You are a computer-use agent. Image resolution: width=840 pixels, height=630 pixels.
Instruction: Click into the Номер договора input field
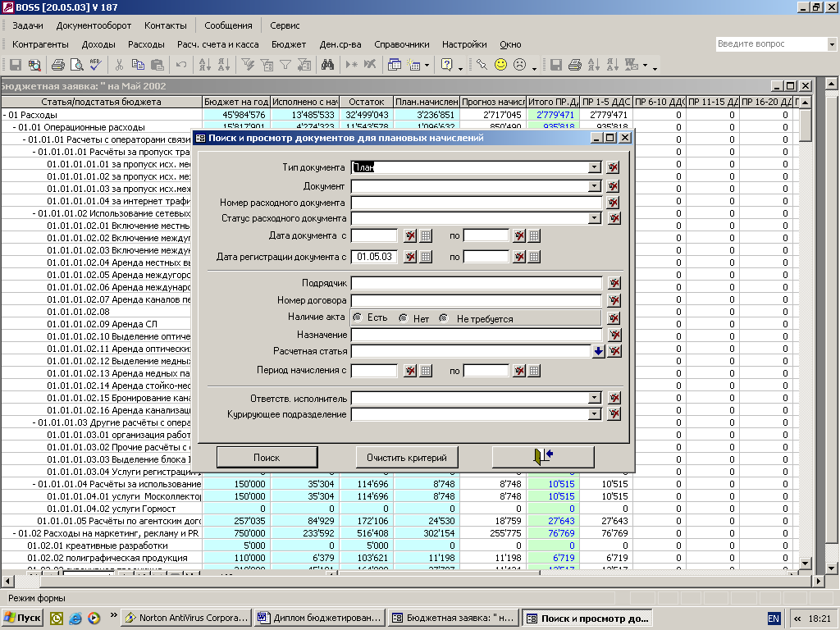pyautogui.click(x=476, y=300)
